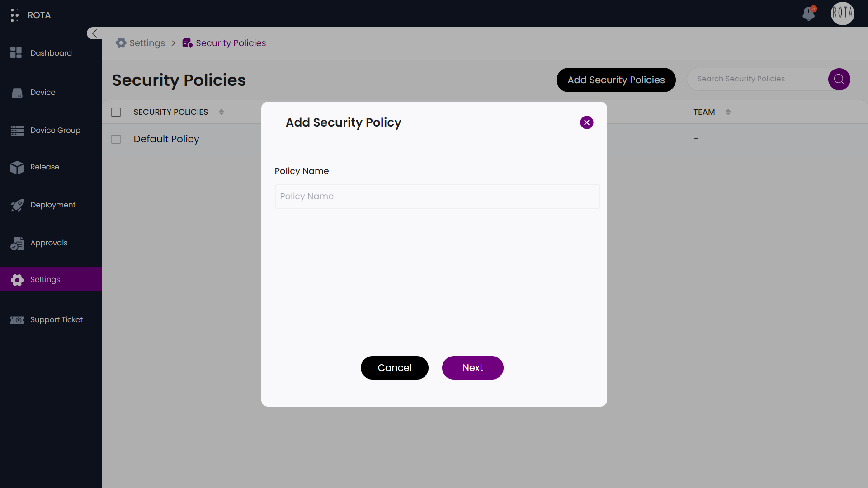This screenshot has height=488, width=868.
Task: Click the Device sidebar icon
Action: pos(17,92)
